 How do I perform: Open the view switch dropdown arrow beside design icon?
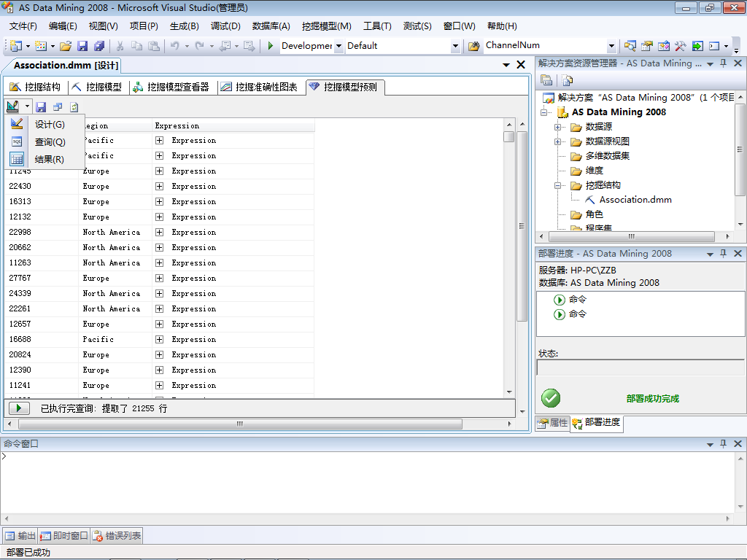(27, 106)
